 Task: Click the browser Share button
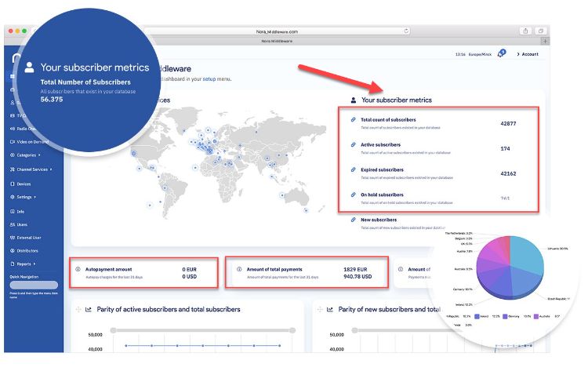(525, 31)
